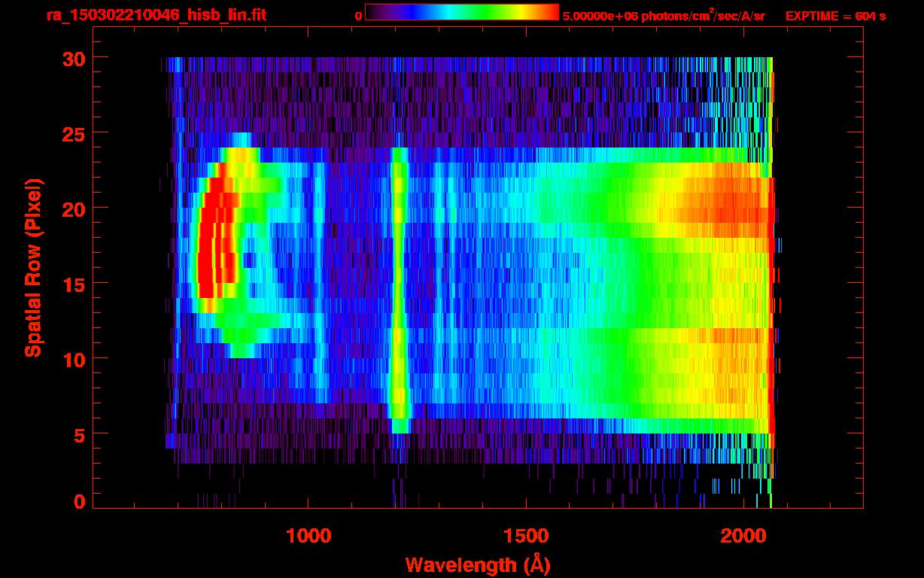The width and height of the screenshot is (924, 578).
Task: Click the x-axis tick label 2000
Action: point(743,536)
